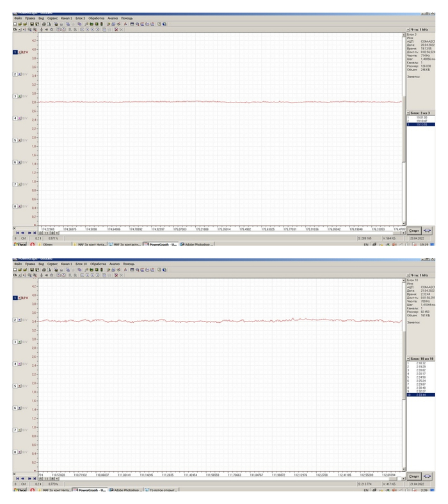Image resolution: width=448 pixels, height=504 pixels.
Task: Open the Ch dropdown in Блок 10 window
Action: click(19, 275)
